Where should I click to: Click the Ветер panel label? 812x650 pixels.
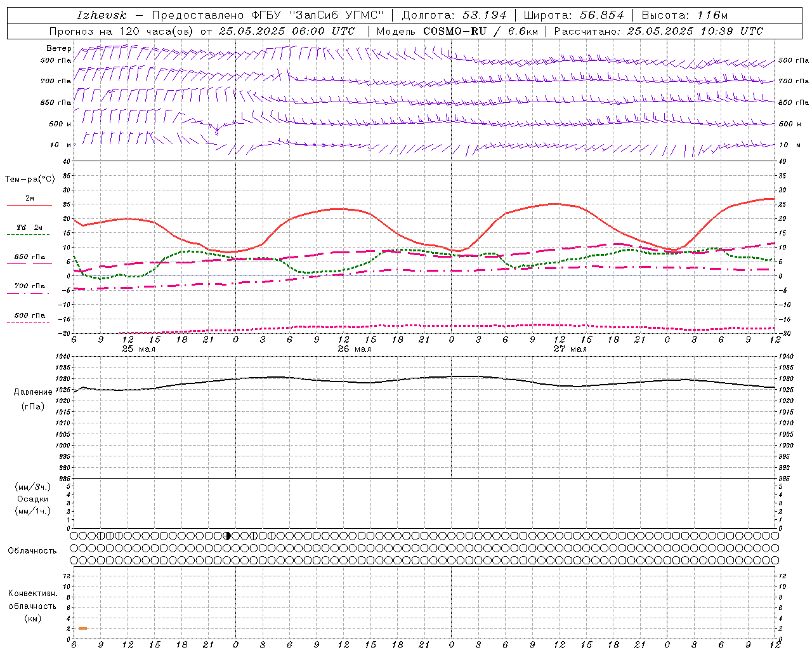(59, 48)
